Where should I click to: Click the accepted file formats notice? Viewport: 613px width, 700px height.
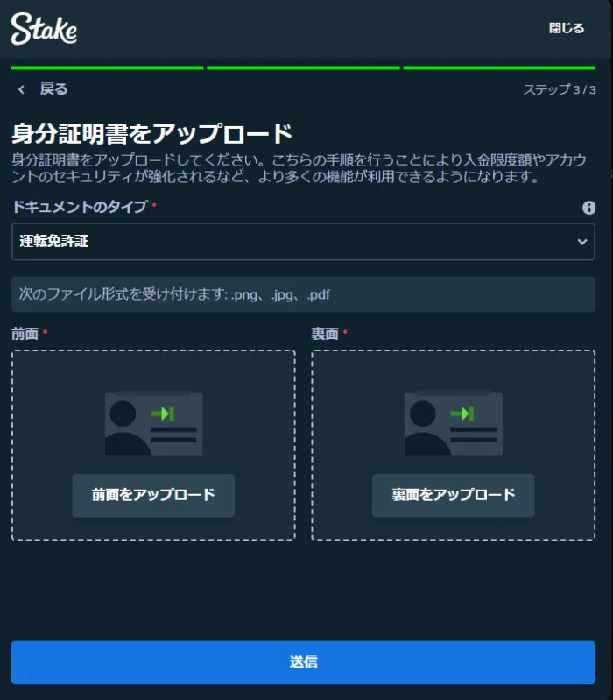click(303, 294)
